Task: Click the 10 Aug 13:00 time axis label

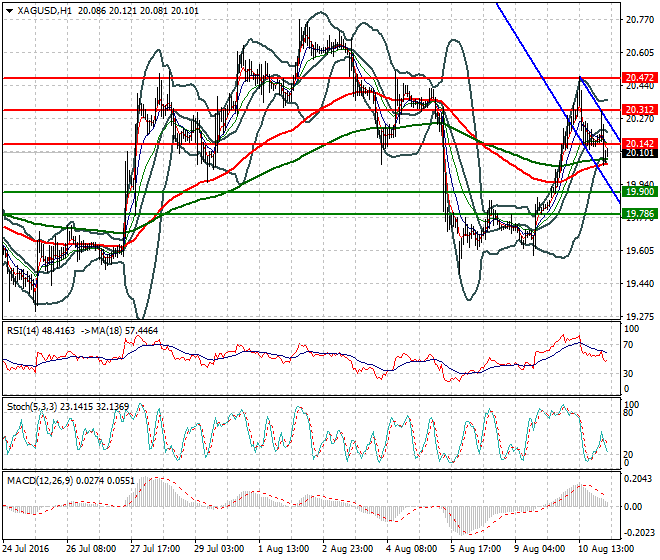Action: click(x=606, y=549)
